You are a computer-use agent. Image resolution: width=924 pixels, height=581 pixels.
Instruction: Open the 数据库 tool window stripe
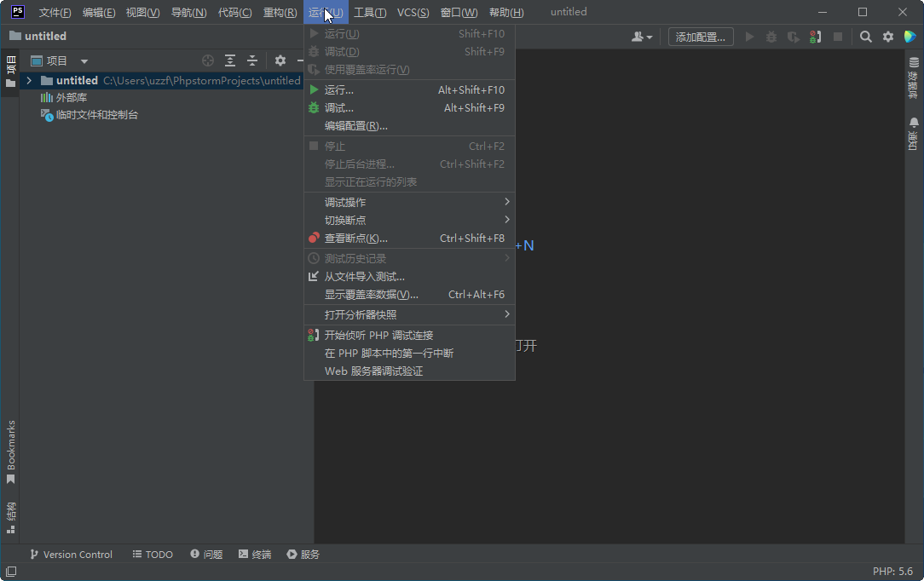914,78
